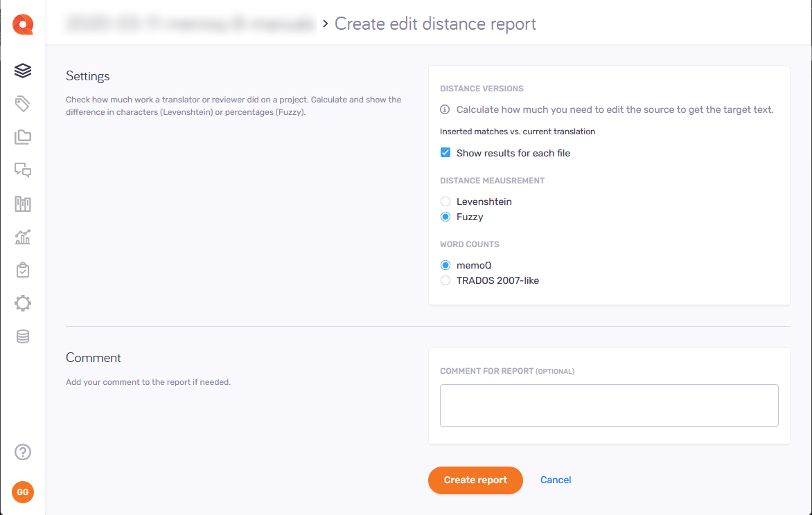812x515 pixels.
Task: Uncheck Show results for each file
Action: click(445, 153)
